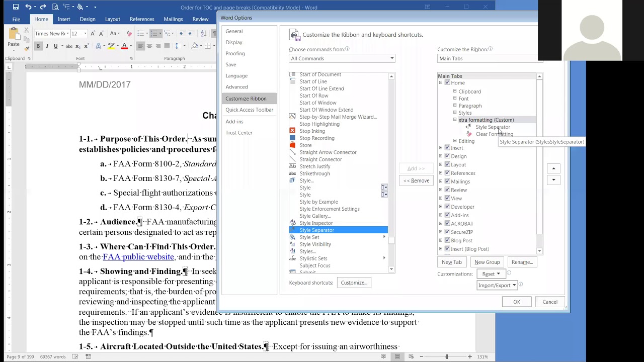Open Print Preview from the quick access toolbar
The height and width of the screenshot is (362, 644).
(x=55, y=7)
